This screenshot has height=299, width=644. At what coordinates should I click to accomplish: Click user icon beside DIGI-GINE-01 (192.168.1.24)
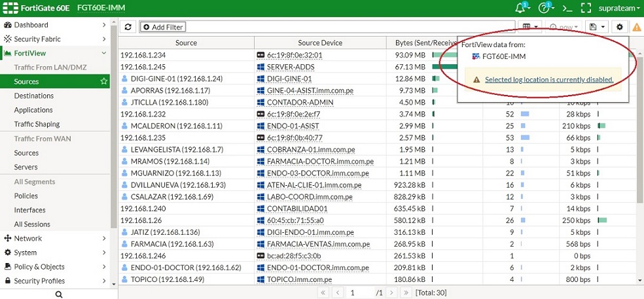tap(124, 79)
